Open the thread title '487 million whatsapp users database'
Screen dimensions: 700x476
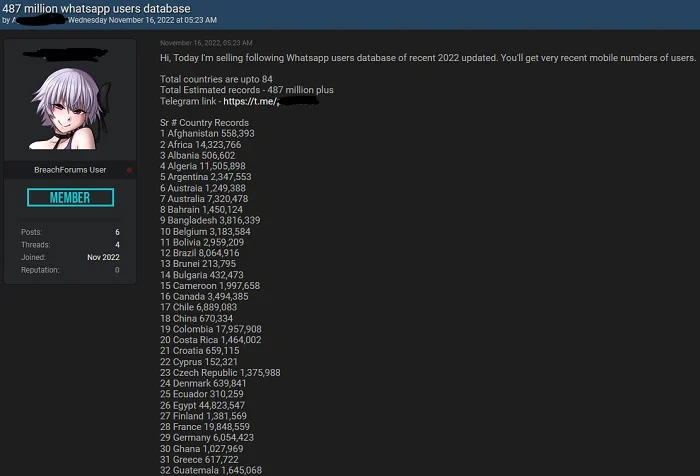[96, 8]
